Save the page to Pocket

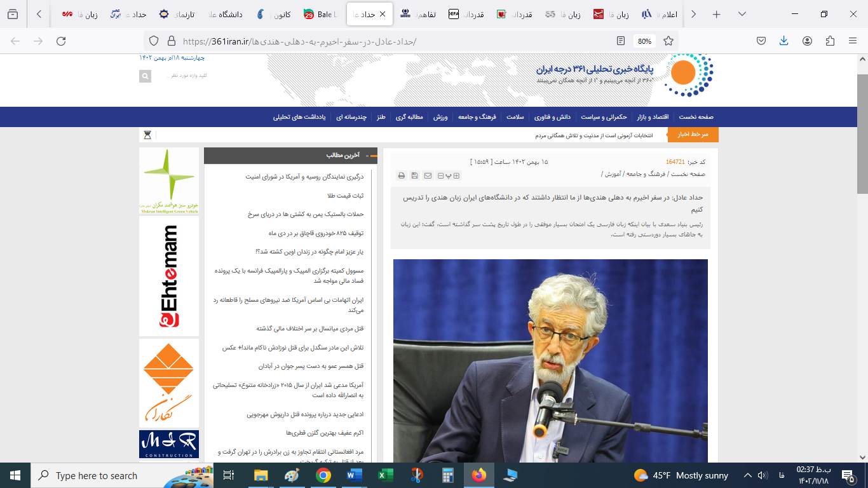[761, 41]
